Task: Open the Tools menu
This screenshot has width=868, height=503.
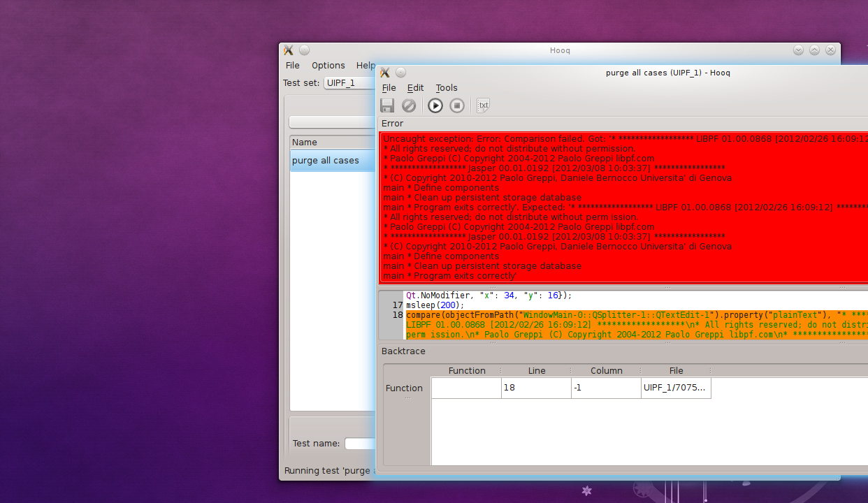Action: click(x=447, y=88)
